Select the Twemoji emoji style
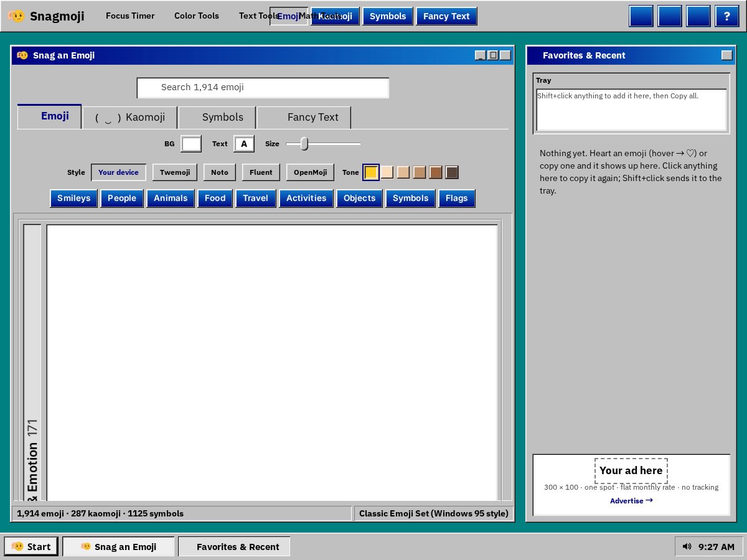The height and width of the screenshot is (560, 747). coord(175,172)
